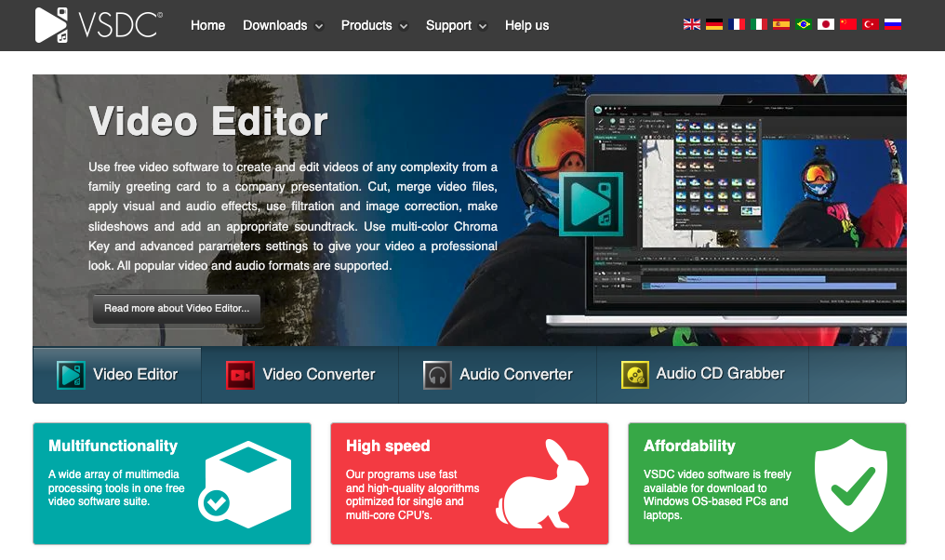Switch site language to English flag
Image resolution: width=945 pixels, height=560 pixels.
click(x=692, y=24)
